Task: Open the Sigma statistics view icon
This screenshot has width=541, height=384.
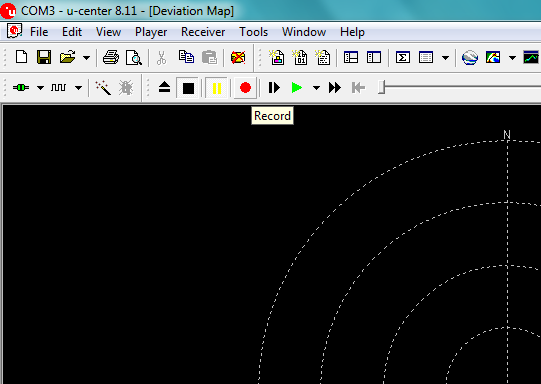Action: pos(403,57)
